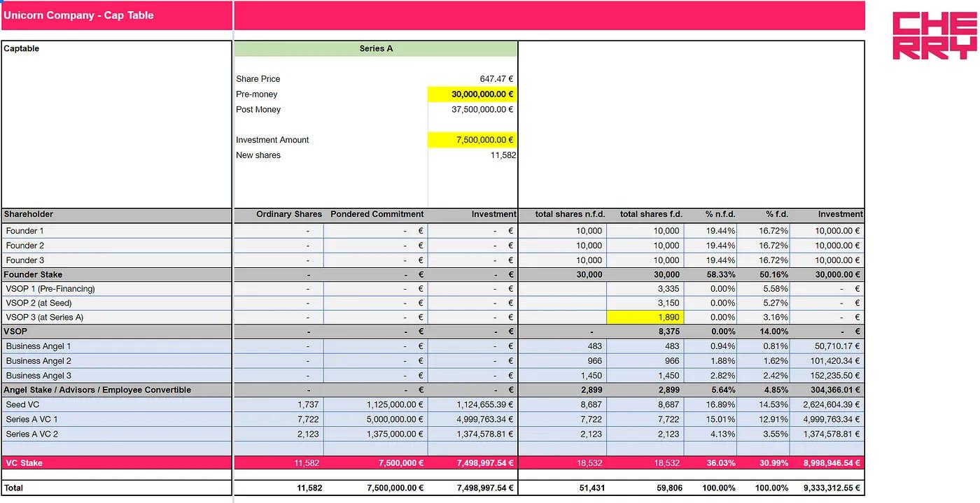Click the Pondered Commitment column header
The image size is (980, 503).
tap(377, 215)
